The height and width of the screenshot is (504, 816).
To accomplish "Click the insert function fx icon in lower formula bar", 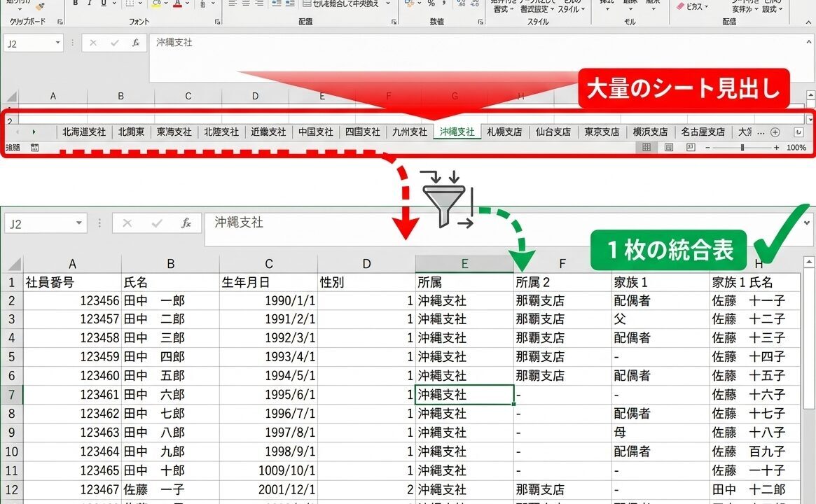I will [x=186, y=223].
